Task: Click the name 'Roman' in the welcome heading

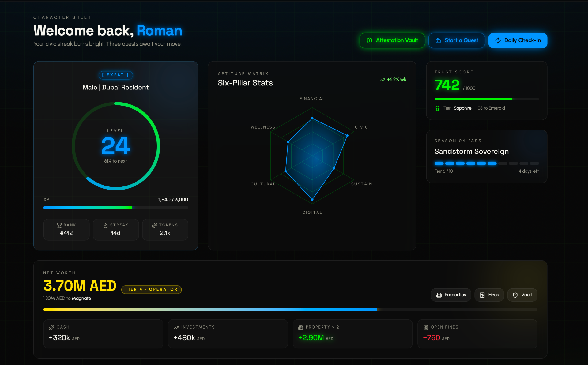Action: click(159, 31)
